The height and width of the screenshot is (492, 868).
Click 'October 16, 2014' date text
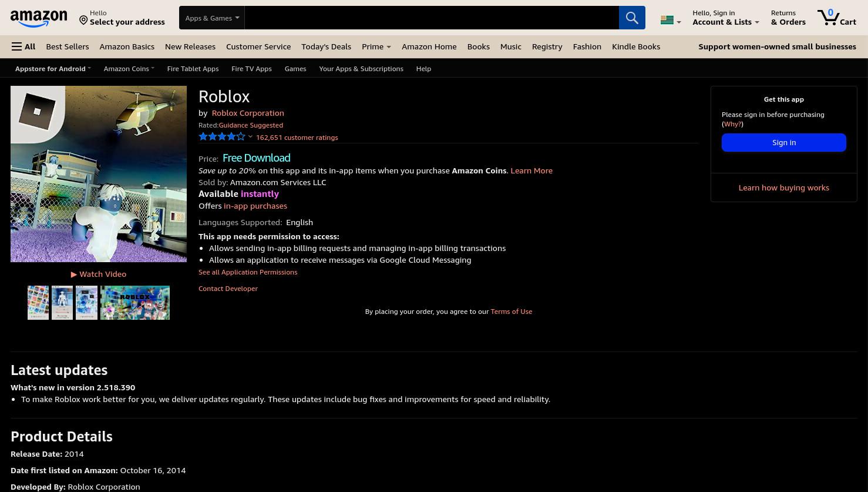(153, 470)
